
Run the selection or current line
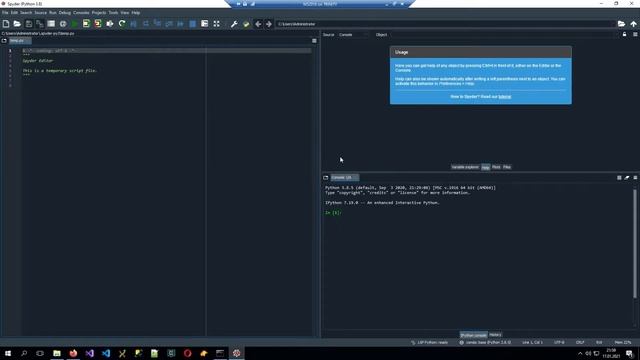(110, 24)
